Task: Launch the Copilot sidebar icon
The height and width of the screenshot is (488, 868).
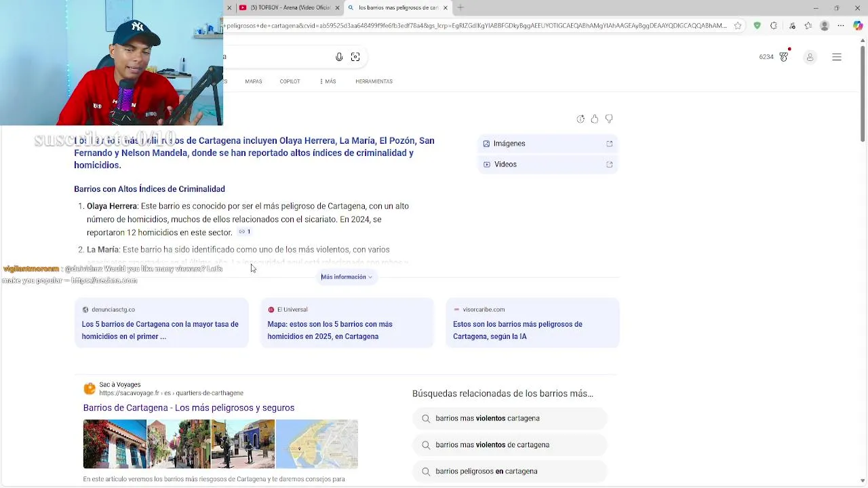Action: (858, 26)
